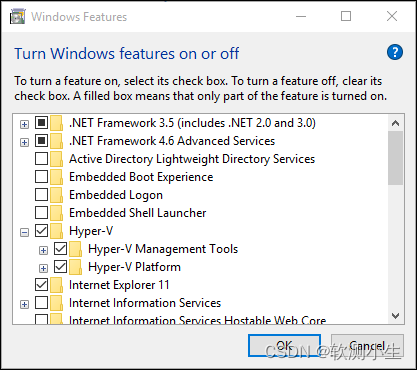The height and width of the screenshot is (370, 417).
Task: Expand .NET Framework 4.6 Advanced Services node
Action: coord(24,142)
